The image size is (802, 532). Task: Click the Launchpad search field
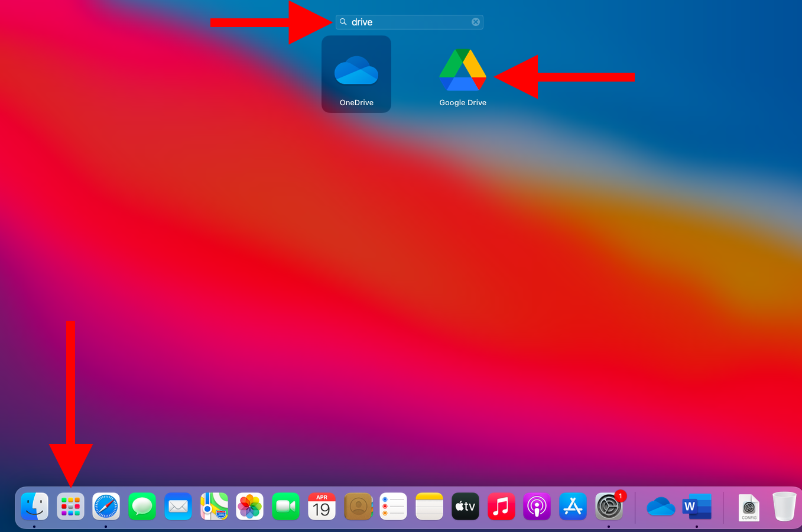[409, 22]
